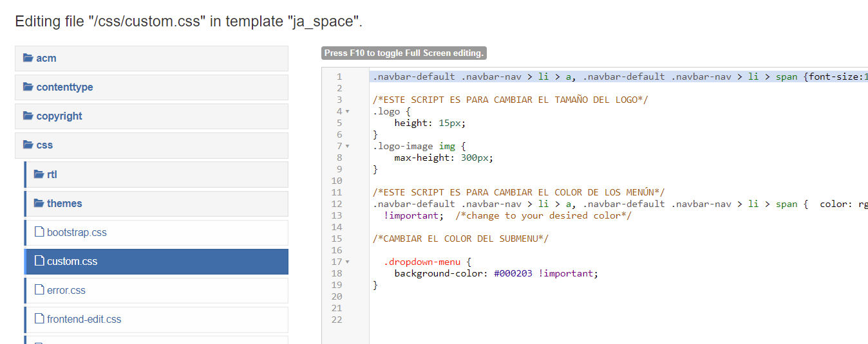The image size is (868, 344).
Task: Open the custom.css file
Action: [x=72, y=262]
